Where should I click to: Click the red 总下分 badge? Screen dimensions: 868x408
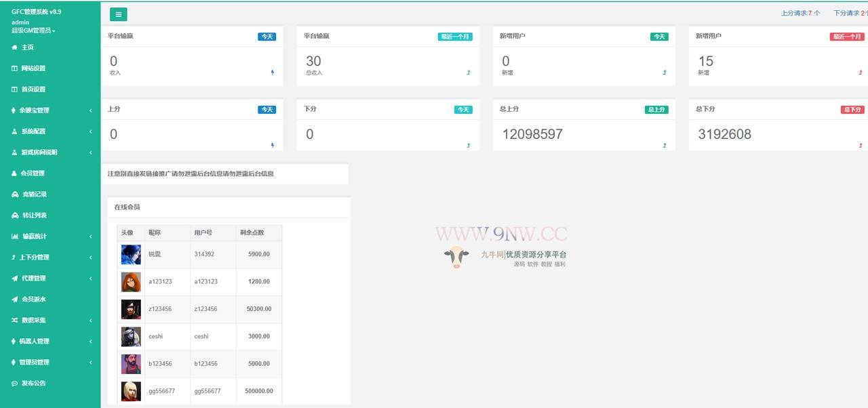click(x=852, y=110)
